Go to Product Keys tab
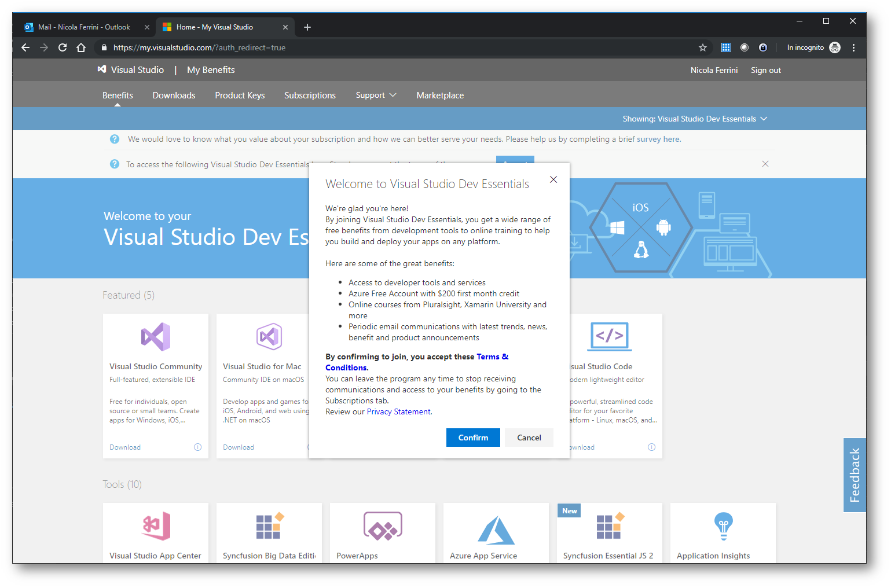Image resolution: width=891 pixels, height=588 pixels. (x=240, y=95)
